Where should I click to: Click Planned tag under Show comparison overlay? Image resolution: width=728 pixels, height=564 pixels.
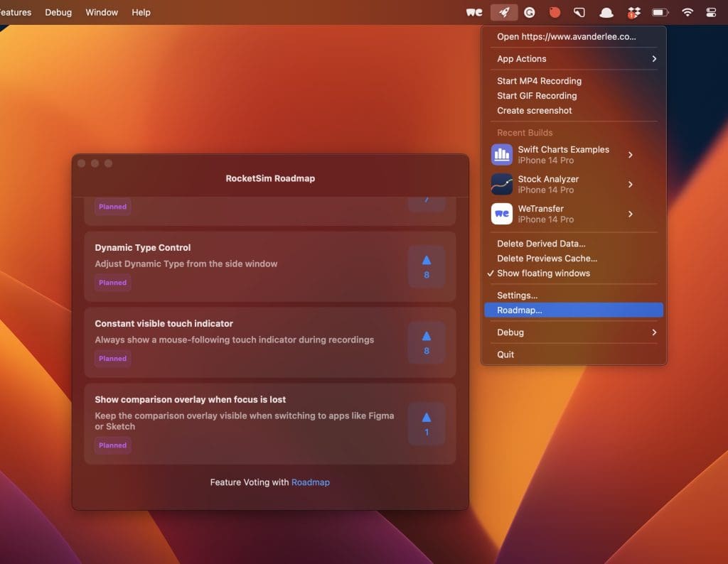pyautogui.click(x=112, y=445)
